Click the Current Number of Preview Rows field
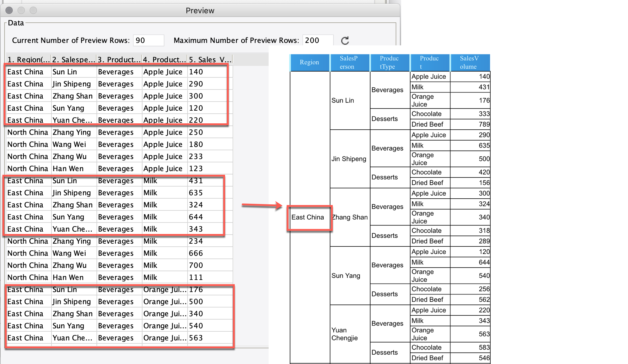The width and height of the screenshot is (628, 364). pos(149,41)
